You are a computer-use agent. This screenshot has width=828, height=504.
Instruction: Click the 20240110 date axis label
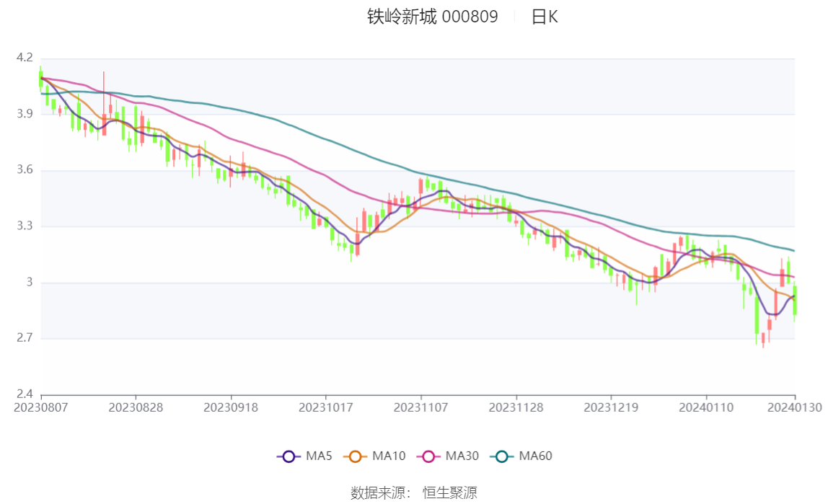706,408
